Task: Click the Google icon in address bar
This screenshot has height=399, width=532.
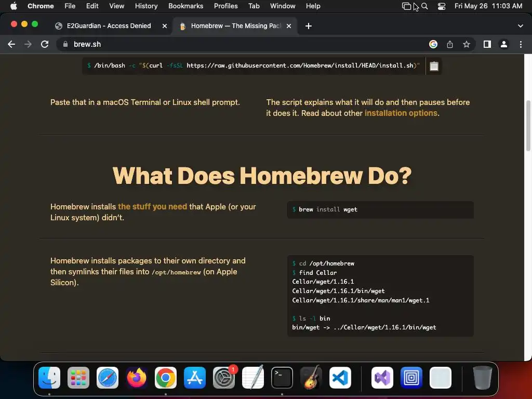Action: 433,44
